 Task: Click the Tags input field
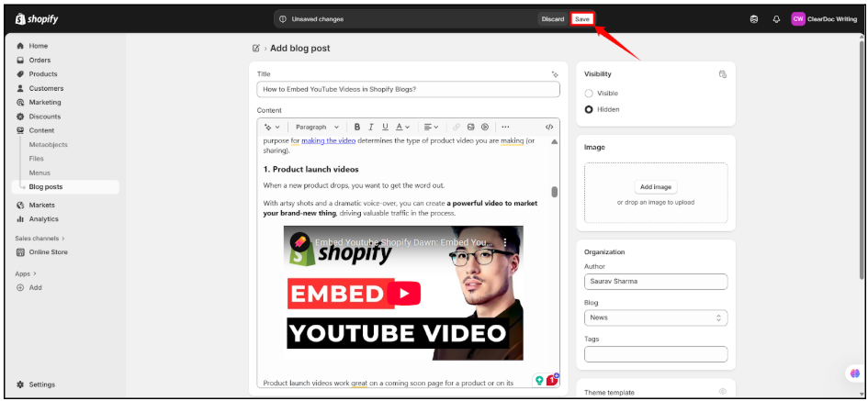coord(656,354)
